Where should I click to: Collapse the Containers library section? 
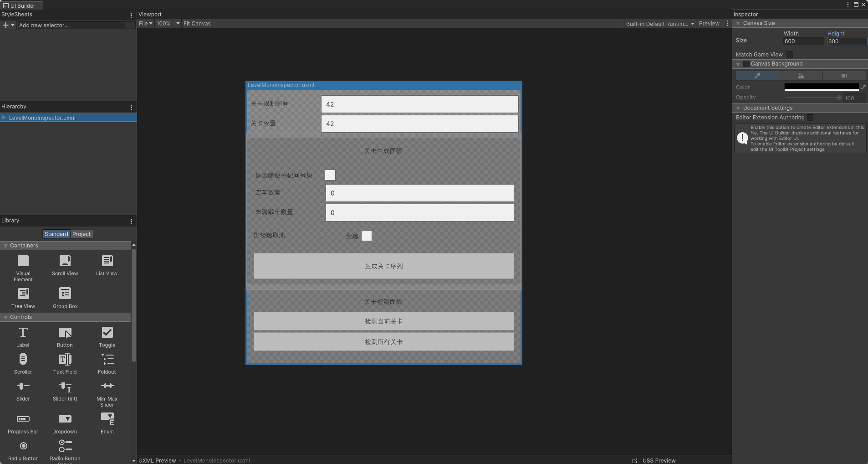pyautogui.click(x=5, y=246)
